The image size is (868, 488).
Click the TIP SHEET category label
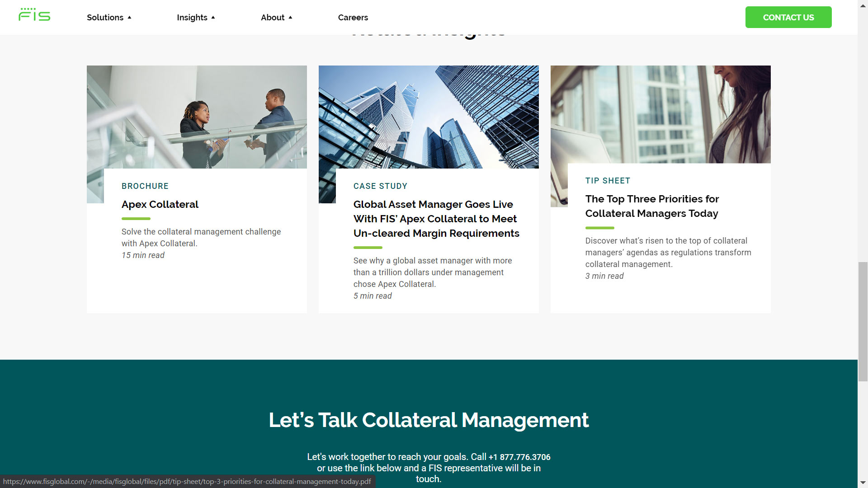point(607,181)
